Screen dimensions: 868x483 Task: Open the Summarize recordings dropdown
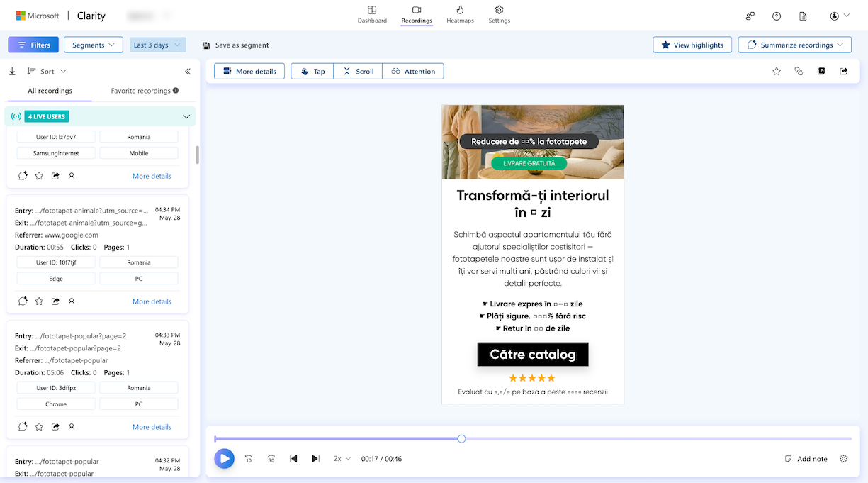[794, 45]
